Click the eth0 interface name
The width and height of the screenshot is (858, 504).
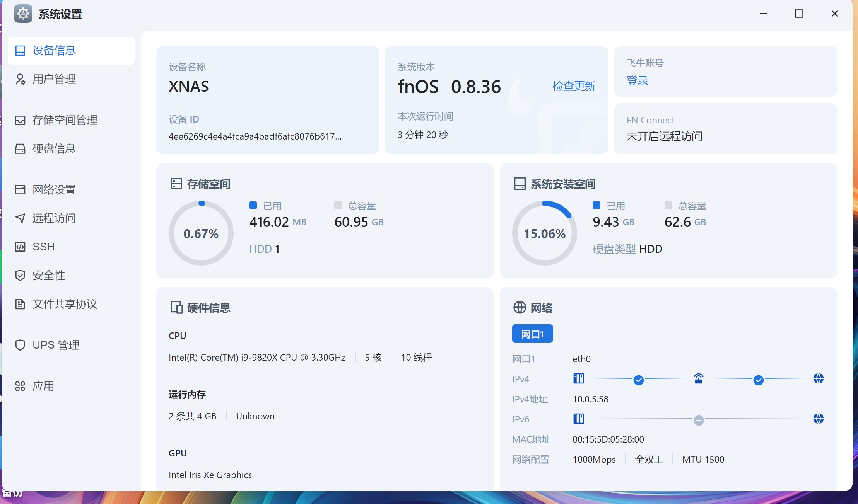point(582,359)
